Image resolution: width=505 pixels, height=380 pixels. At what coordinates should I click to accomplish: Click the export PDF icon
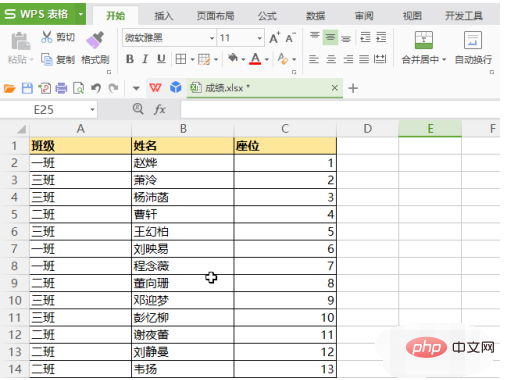click(44, 88)
